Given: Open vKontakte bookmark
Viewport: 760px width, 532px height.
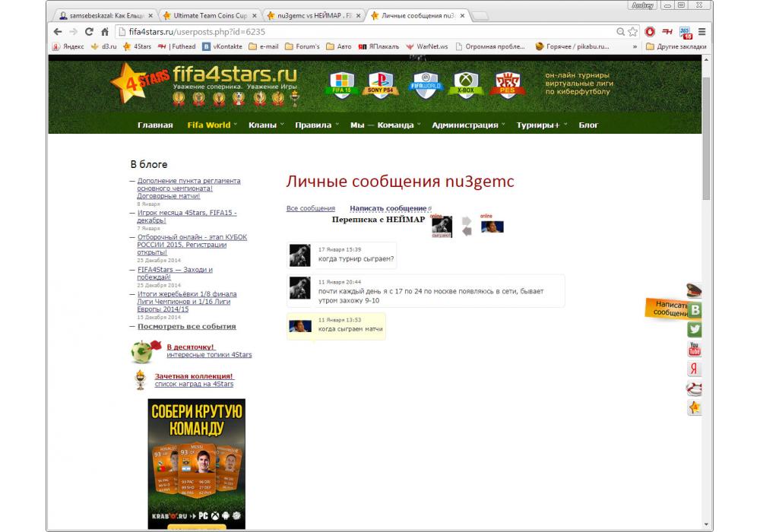Looking at the screenshot, I should pyautogui.click(x=222, y=46).
